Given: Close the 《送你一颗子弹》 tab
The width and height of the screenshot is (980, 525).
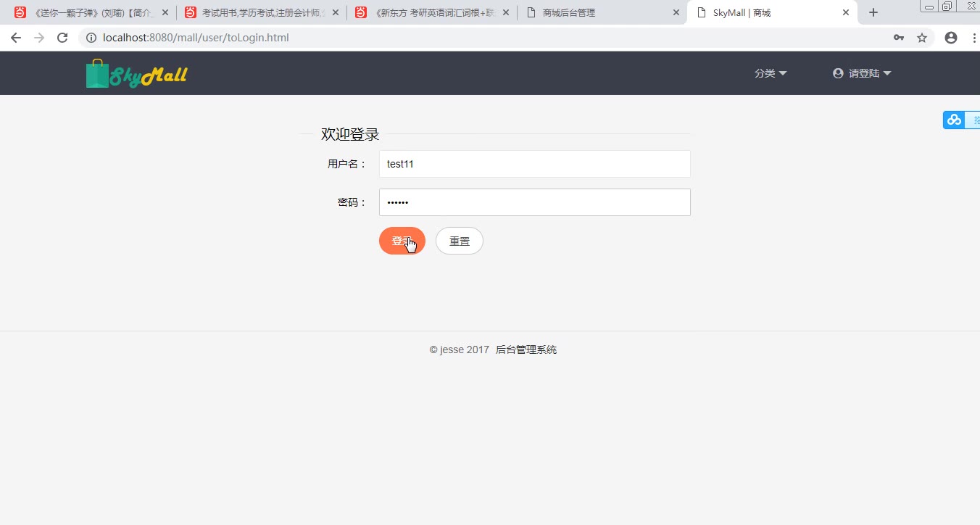Looking at the screenshot, I should pos(165,12).
